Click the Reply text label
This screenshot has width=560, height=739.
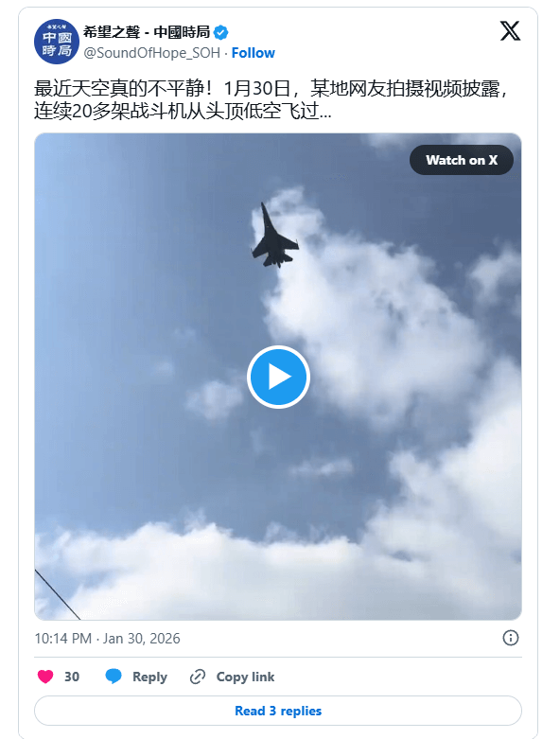(x=149, y=677)
